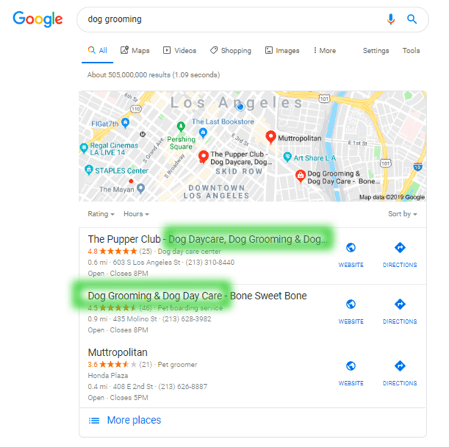The image size is (449, 447).
Task: Open the More search options menu
Action: [x=325, y=50]
